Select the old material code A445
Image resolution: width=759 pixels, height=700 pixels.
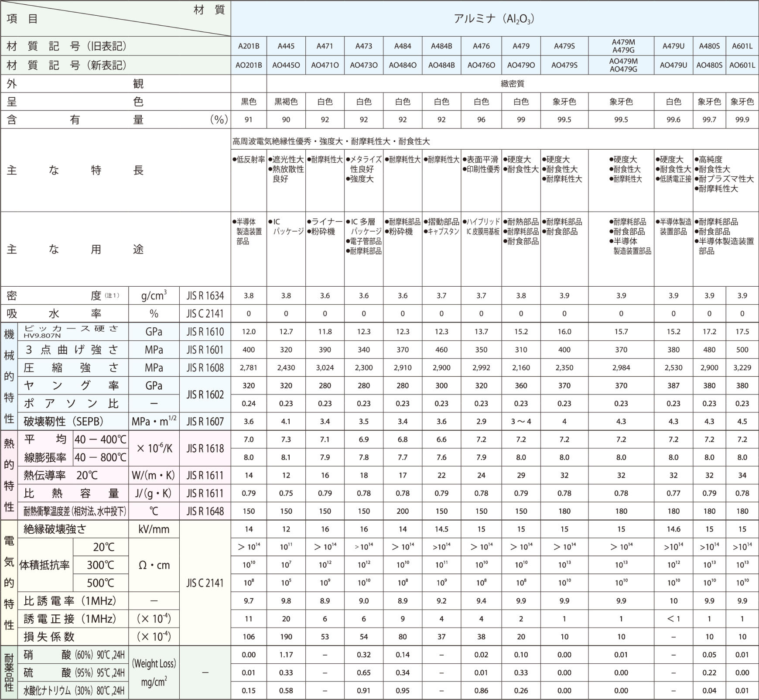click(x=286, y=46)
